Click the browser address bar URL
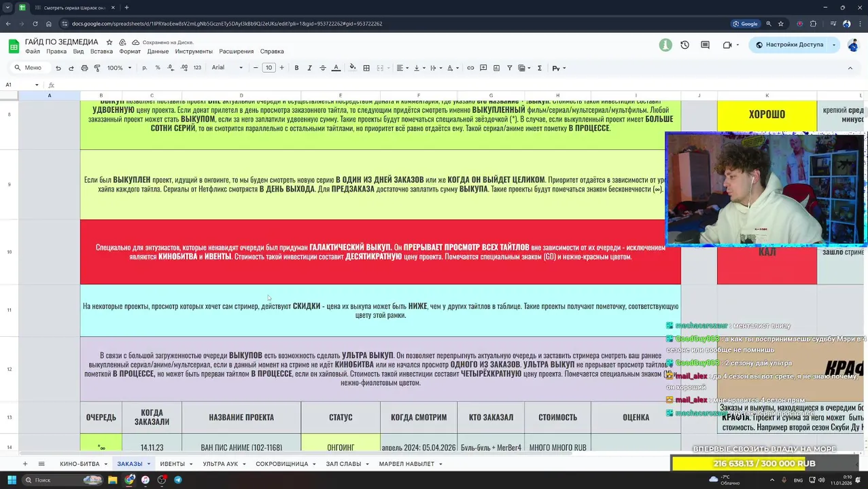This screenshot has width=868, height=489. (227, 24)
